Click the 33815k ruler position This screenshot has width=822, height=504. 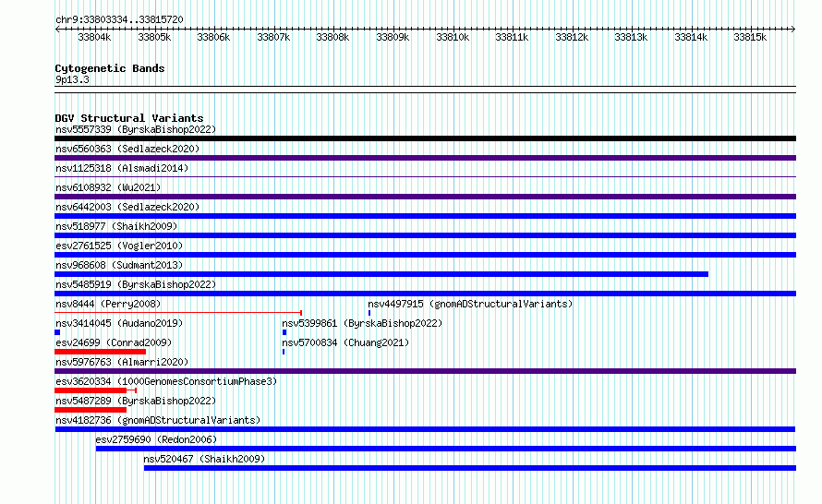point(750,37)
